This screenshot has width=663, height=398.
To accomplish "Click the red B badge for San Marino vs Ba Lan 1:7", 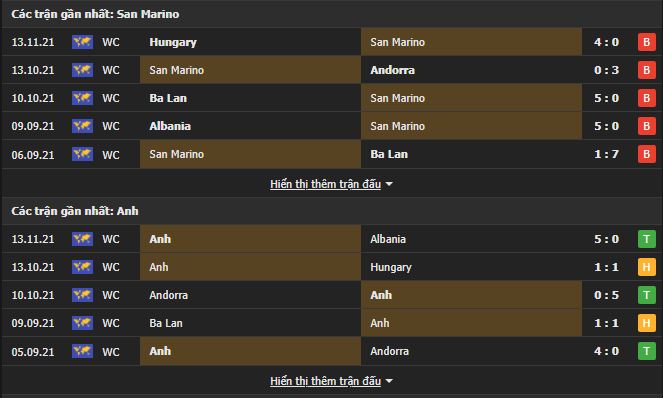I will (x=647, y=154).
